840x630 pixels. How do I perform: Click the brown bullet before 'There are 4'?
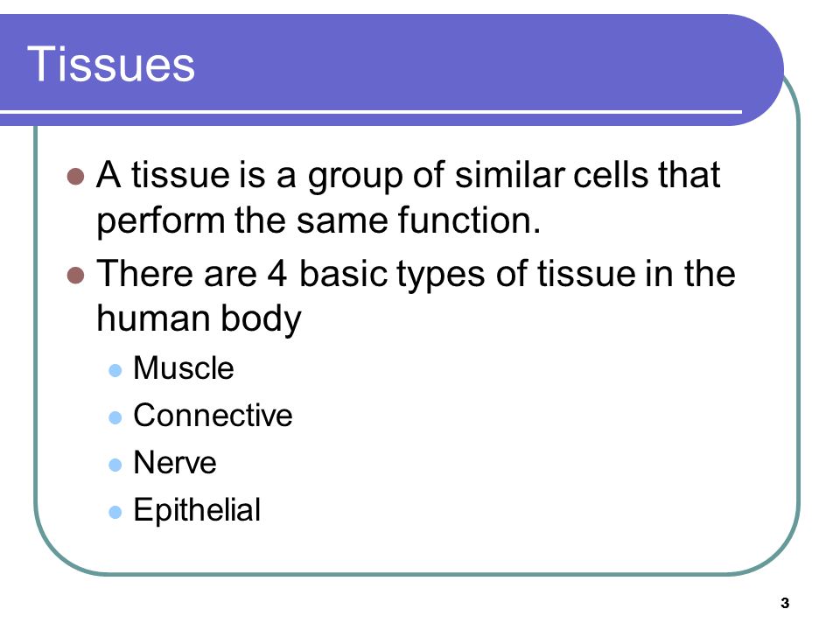[75, 276]
